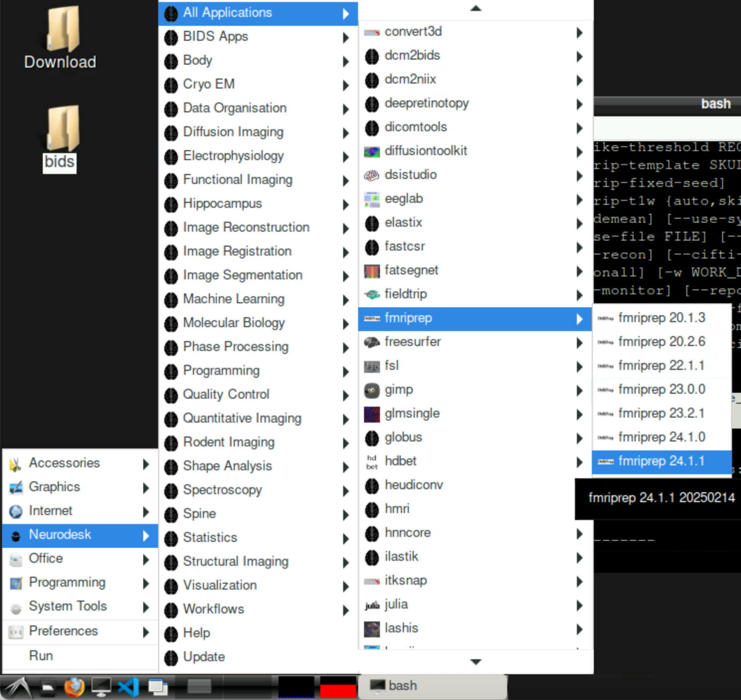
Task: Launch Firefox from the taskbar
Action: [x=74, y=688]
